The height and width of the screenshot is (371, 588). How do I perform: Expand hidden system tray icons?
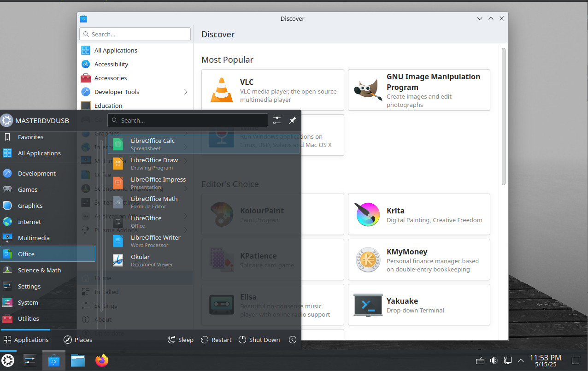[x=521, y=360]
